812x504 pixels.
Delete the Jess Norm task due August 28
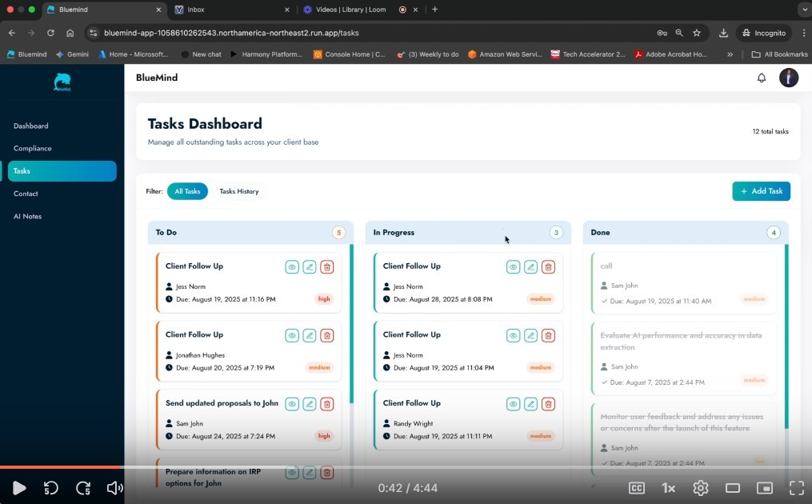click(x=548, y=267)
